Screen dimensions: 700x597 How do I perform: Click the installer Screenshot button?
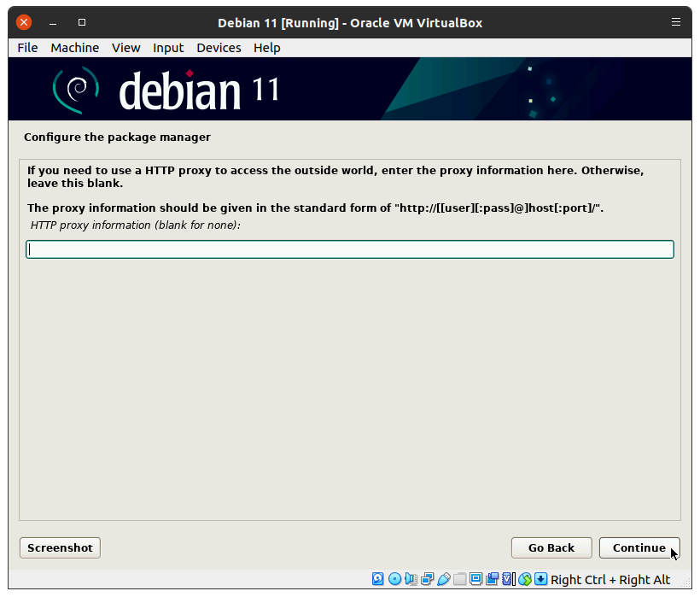60,547
